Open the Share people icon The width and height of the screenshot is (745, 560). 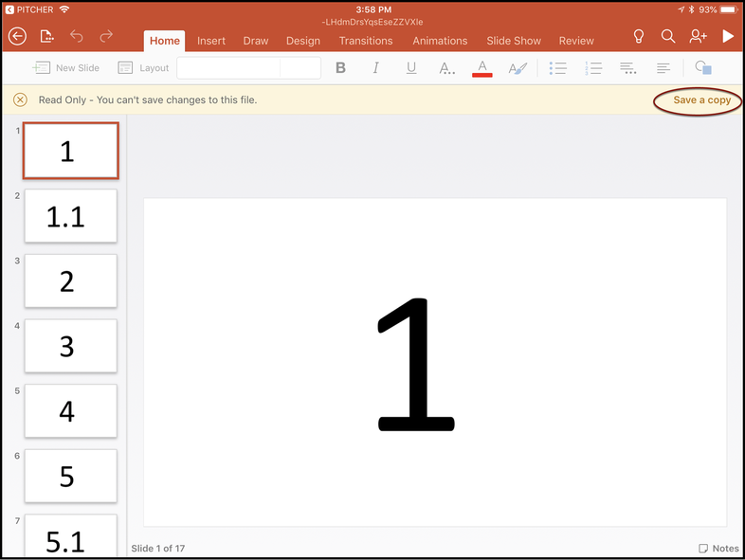pos(699,37)
